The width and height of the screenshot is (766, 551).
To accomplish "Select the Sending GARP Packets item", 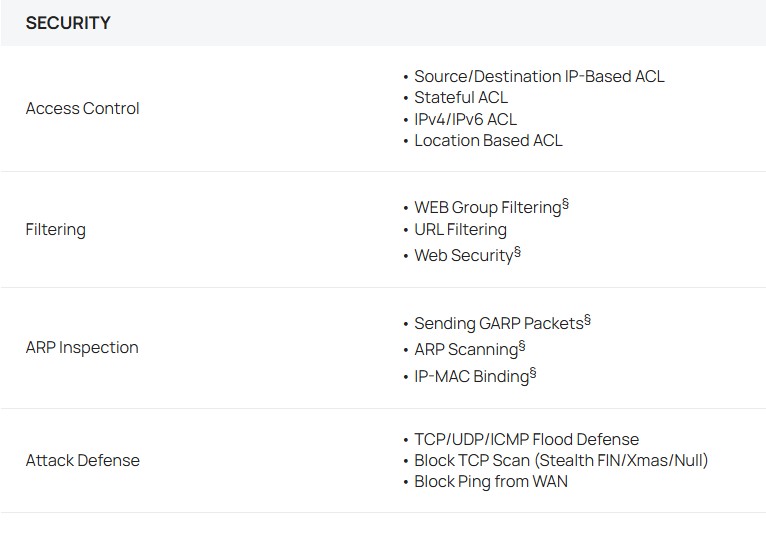I will point(498,324).
